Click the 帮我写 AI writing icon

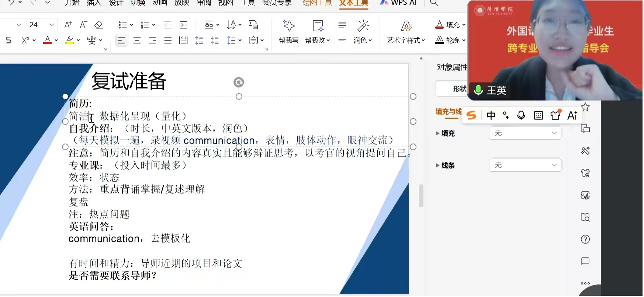coord(288,27)
